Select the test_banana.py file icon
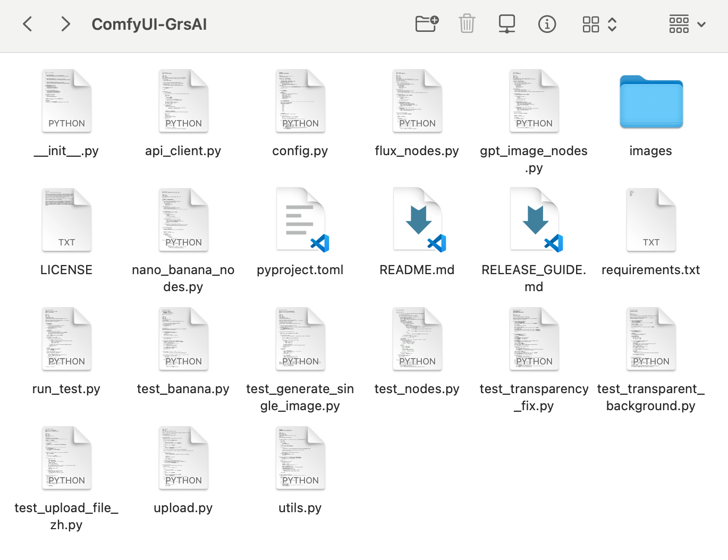Image resolution: width=728 pixels, height=560 pixels. (183, 339)
